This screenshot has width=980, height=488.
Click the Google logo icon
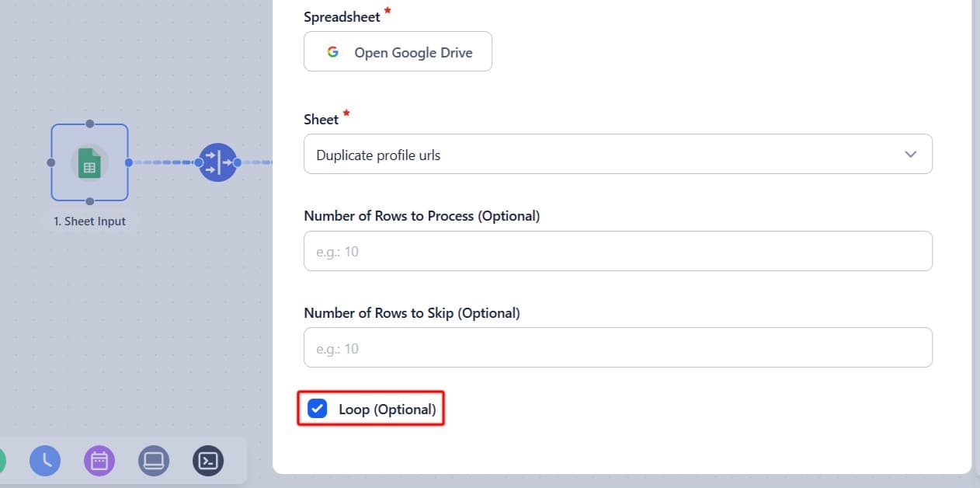333,52
